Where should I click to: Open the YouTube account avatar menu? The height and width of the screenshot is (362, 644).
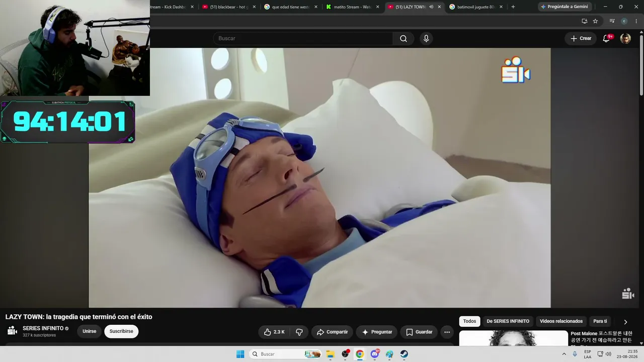(625, 38)
